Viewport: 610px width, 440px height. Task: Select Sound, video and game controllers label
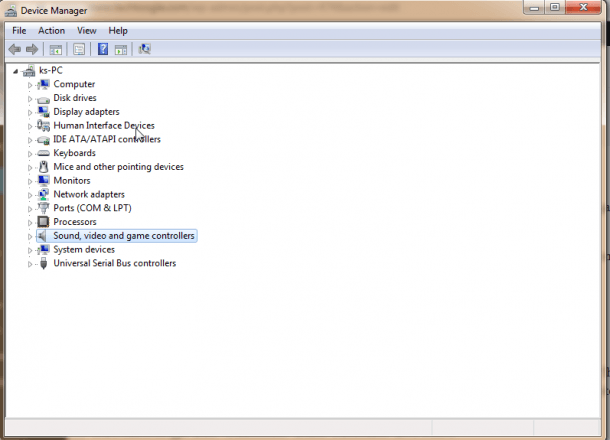pyautogui.click(x=124, y=235)
